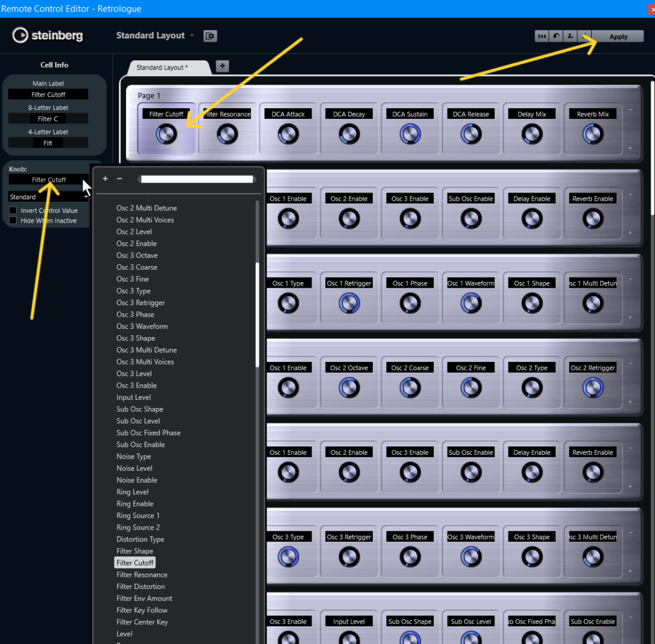Click plus icon at right of Page 1 row
This screenshot has height=644, width=655.
tap(630, 148)
